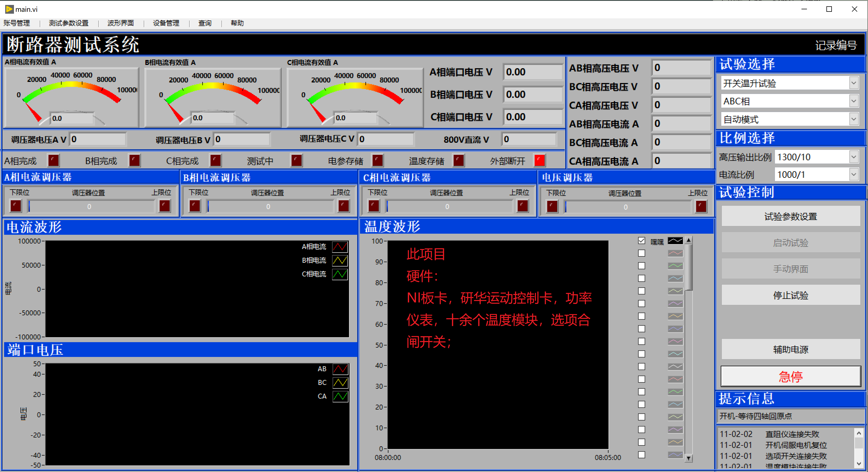The image size is (868, 472).
Task: Uncheck the first checked temperature channel checkbox
Action: pos(641,241)
